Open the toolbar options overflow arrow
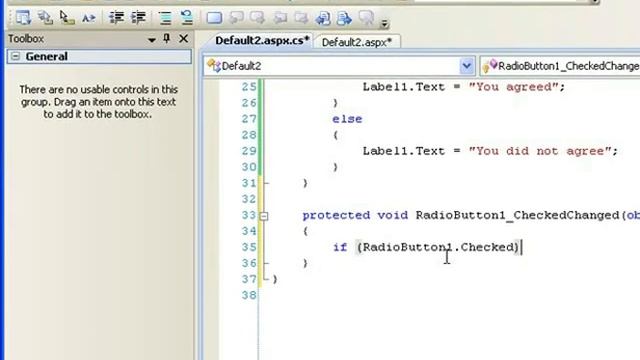 point(384,24)
